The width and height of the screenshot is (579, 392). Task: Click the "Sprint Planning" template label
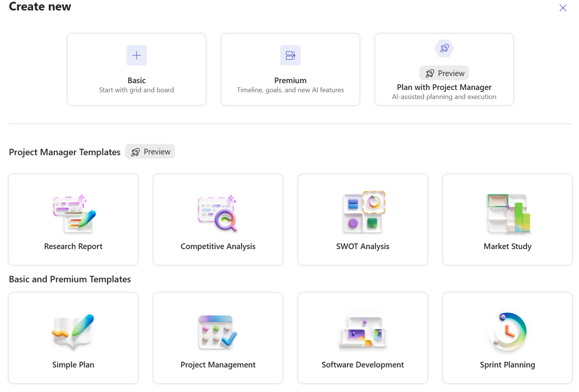pos(507,365)
